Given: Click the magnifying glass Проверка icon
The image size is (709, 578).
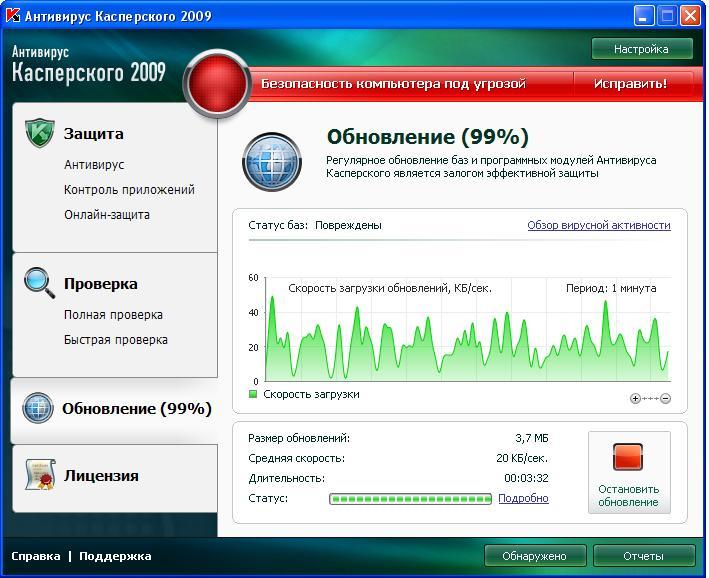Looking at the screenshot, I should tap(39, 283).
